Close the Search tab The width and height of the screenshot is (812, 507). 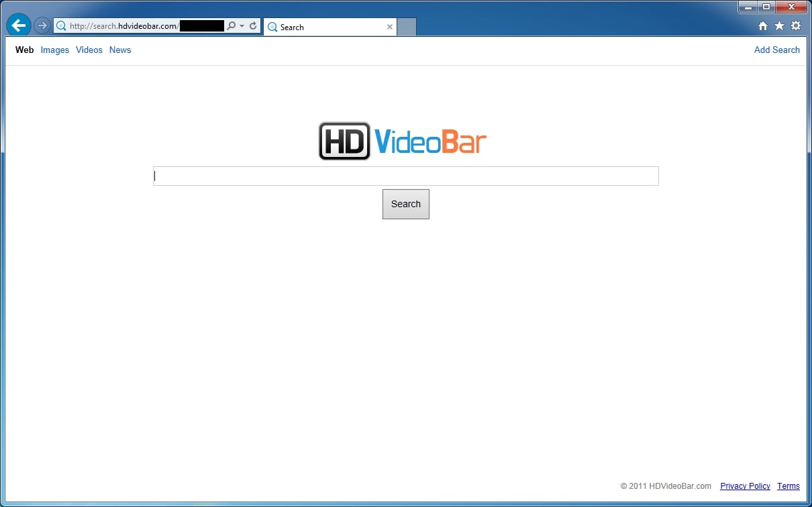coord(390,27)
